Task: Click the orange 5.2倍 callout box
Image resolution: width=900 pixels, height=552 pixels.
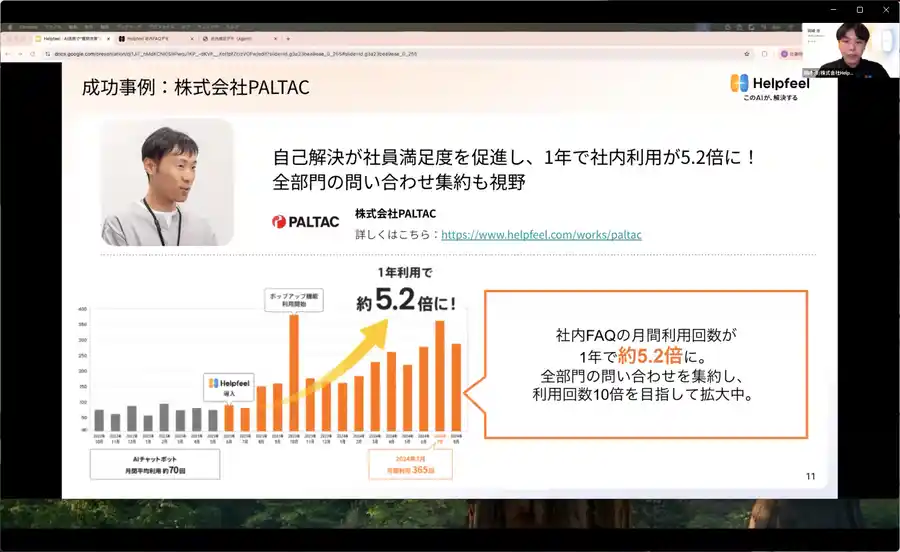Action: [645, 364]
